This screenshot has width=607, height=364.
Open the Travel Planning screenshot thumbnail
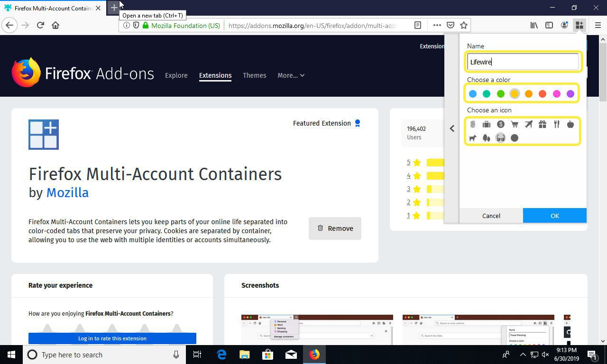click(x=478, y=330)
